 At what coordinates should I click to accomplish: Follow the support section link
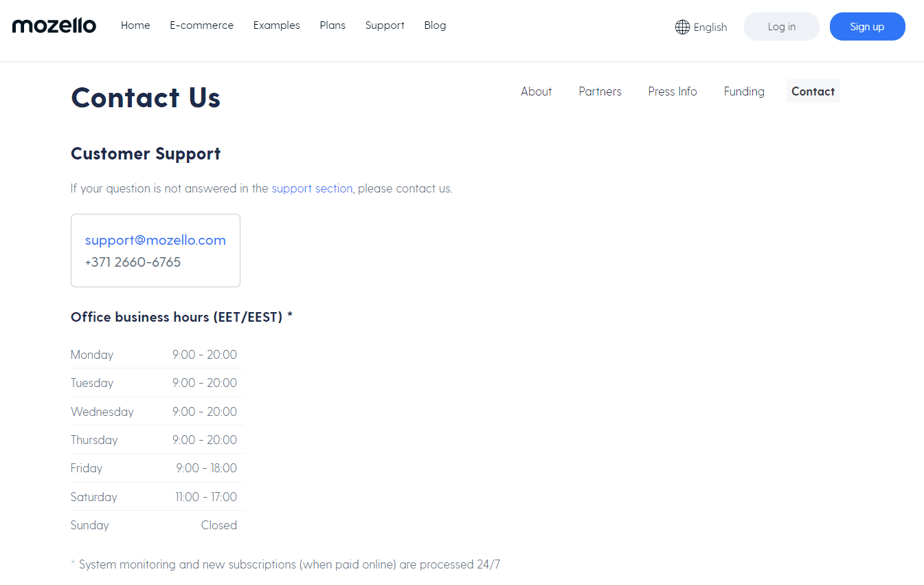(x=312, y=188)
